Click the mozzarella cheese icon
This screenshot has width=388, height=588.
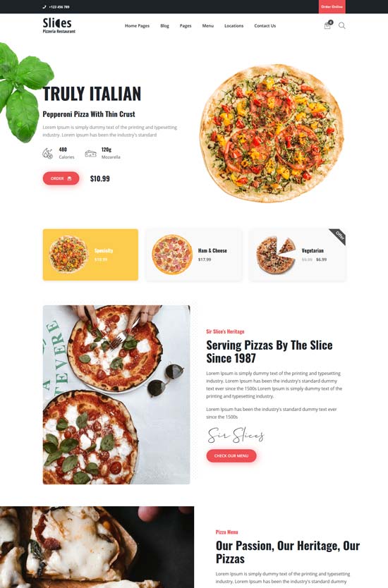click(x=90, y=154)
